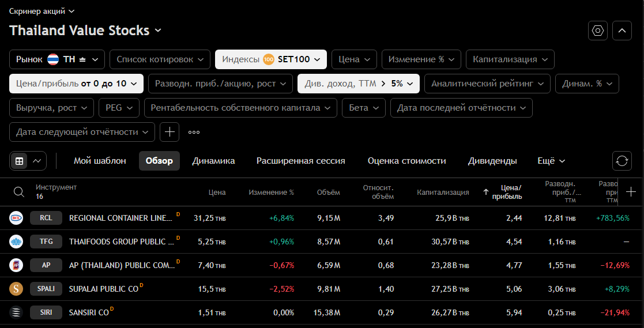Expand the Thailand Value Stocks screen menu
This screenshot has width=644, height=328.
(85, 31)
